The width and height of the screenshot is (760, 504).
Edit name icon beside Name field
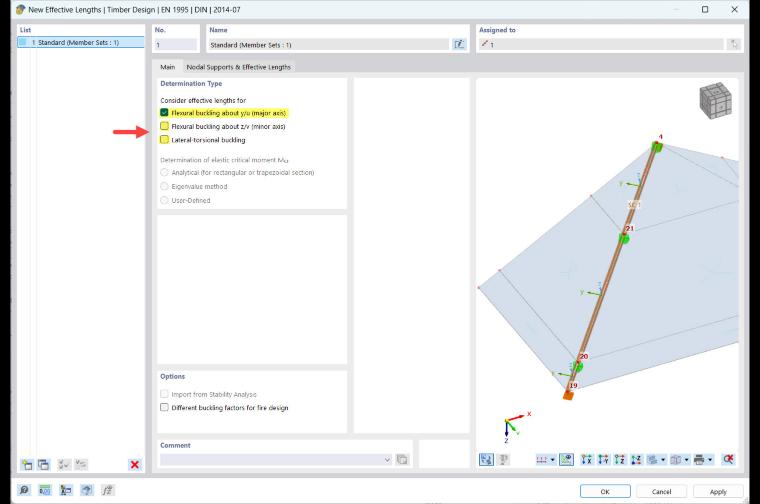click(x=459, y=45)
